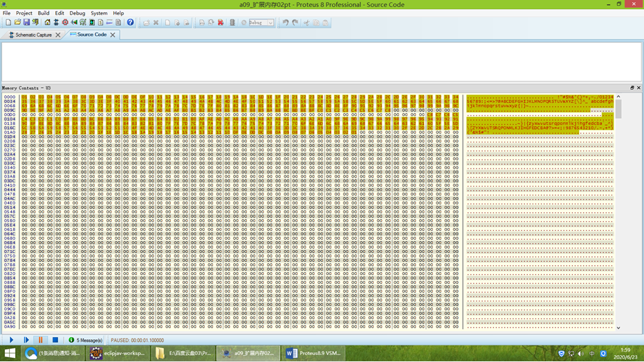The image size is (644, 362).
Task: Click the New Project toolbar icon
Action: [8, 22]
